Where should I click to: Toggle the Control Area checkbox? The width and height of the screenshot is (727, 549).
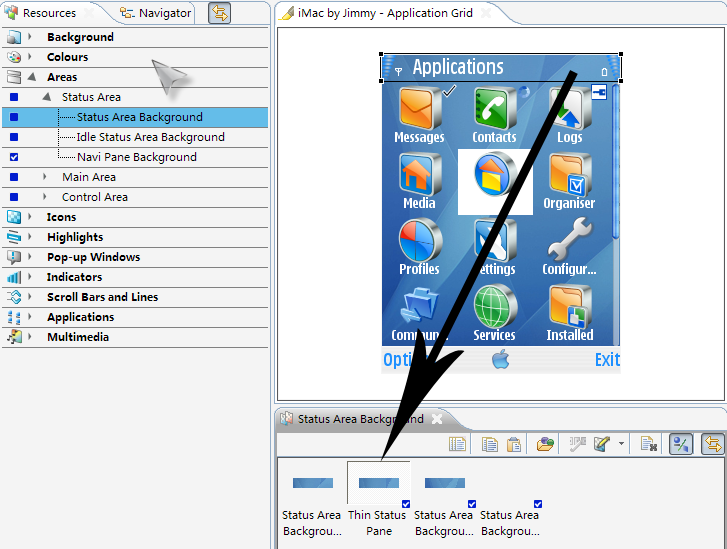pos(14,197)
